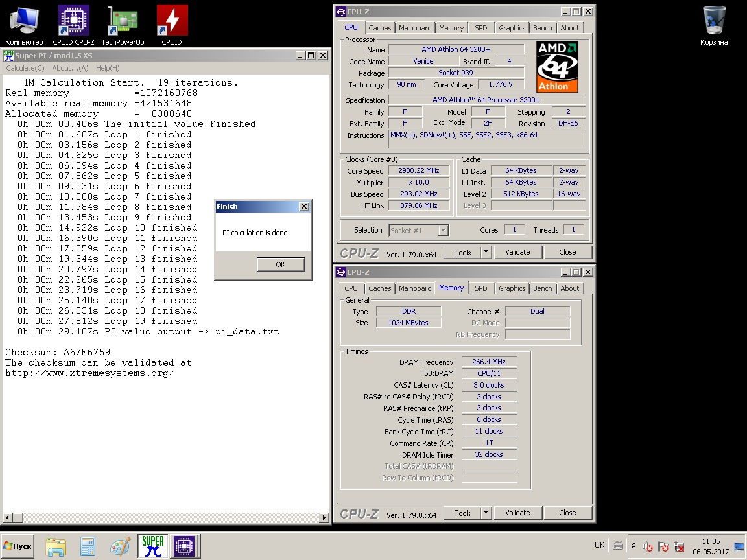
Task: Open Calculate(C) menu in Super PI
Action: coord(25,68)
